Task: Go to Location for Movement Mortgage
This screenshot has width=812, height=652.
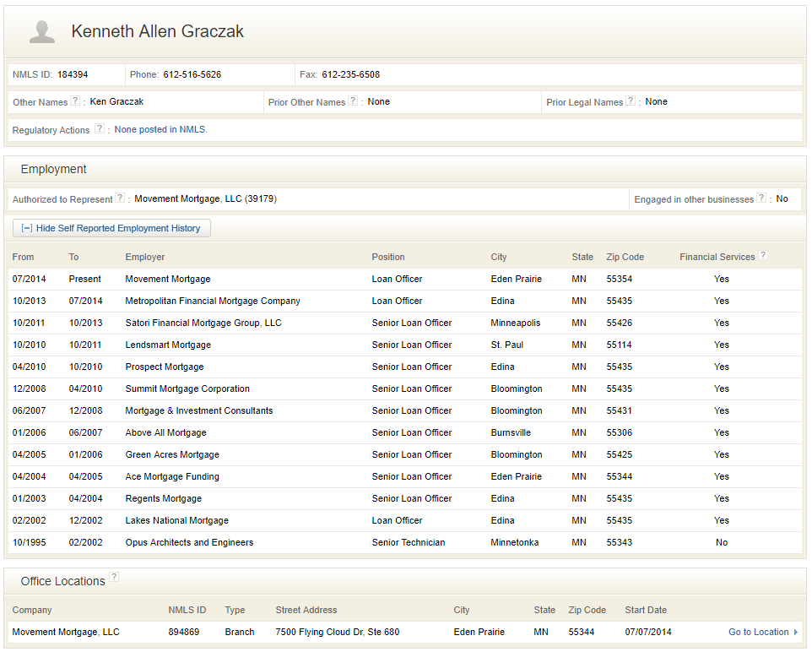Action: click(758, 632)
